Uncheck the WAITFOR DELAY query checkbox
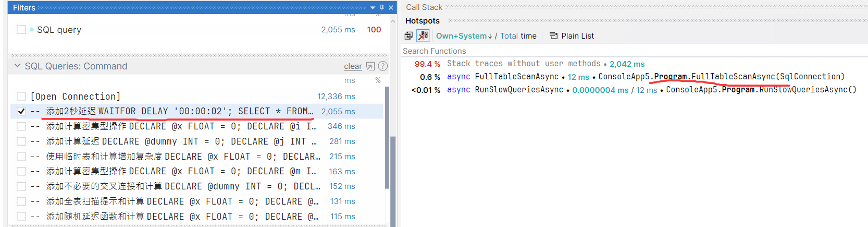The width and height of the screenshot is (868, 227). click(21, 111)
